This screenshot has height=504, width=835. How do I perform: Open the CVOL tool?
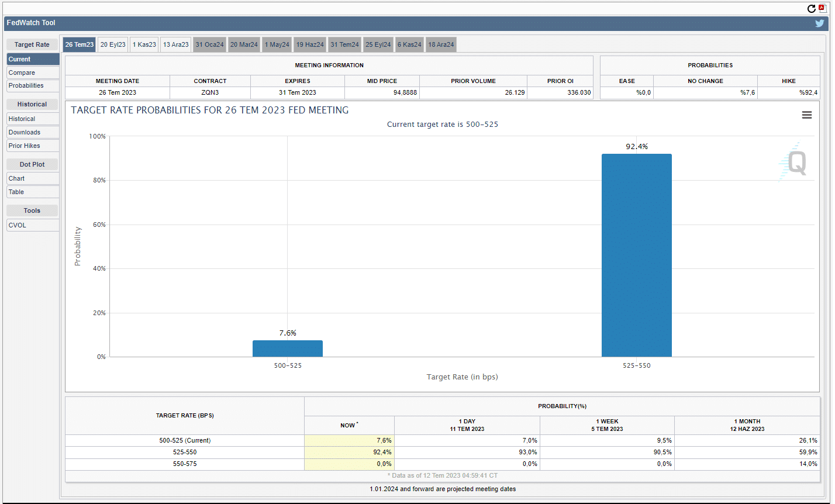coord(33,225)
